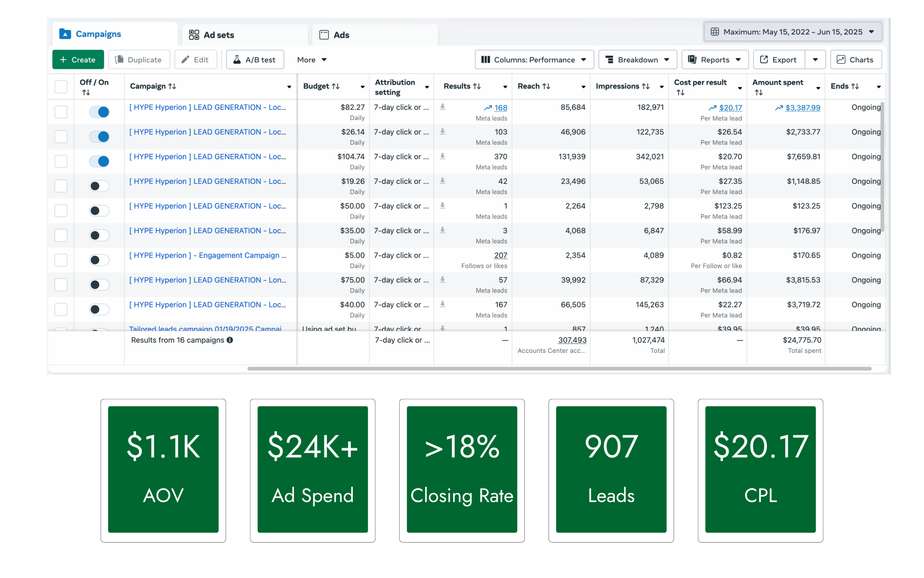The height and width of the screenshot is (578, 924).
Task: Click the download icon in the 167 results row
Action: coord(443,304)
